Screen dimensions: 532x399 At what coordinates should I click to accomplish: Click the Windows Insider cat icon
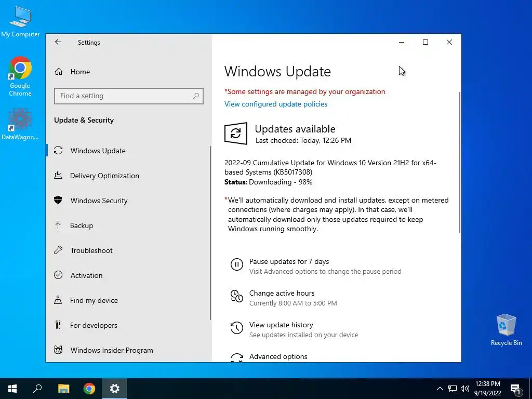click(58, 350)
